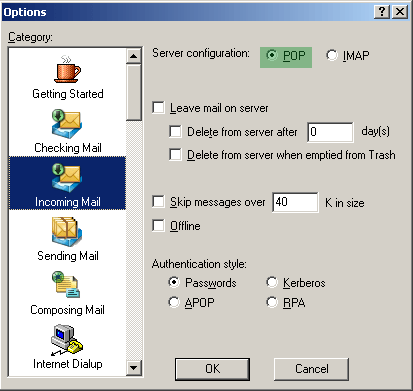This screenshot has height=391, width=413.
Task: Dismiss the dialog with Cancel
Action: [x=311, y=369]
